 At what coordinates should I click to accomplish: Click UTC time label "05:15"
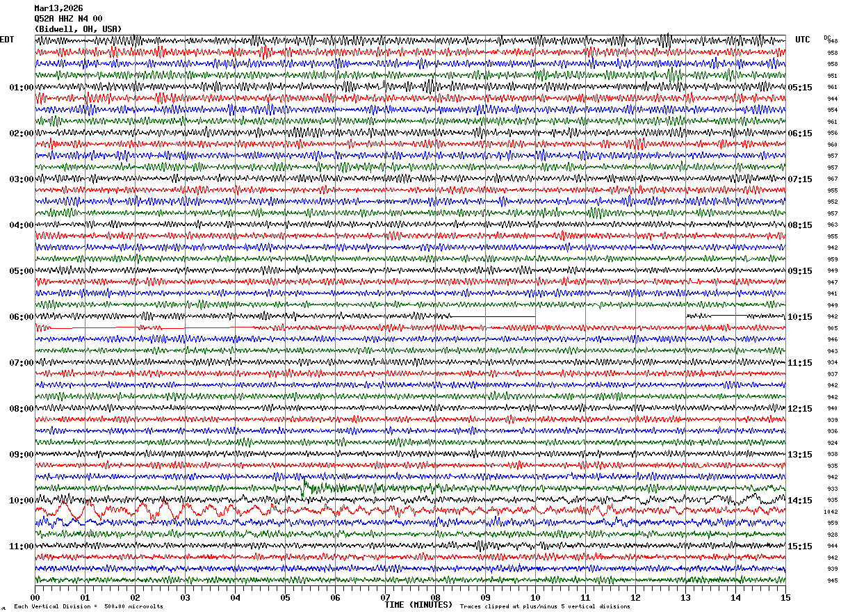tap(800, 88)
